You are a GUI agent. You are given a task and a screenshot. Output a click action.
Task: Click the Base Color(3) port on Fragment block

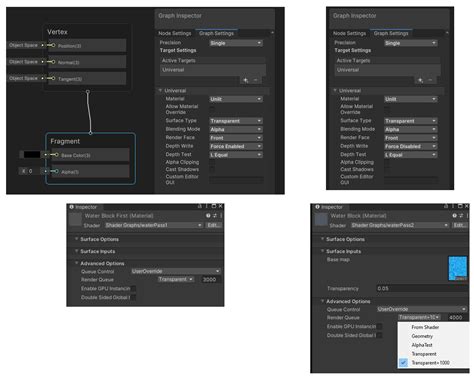[57, 155]
